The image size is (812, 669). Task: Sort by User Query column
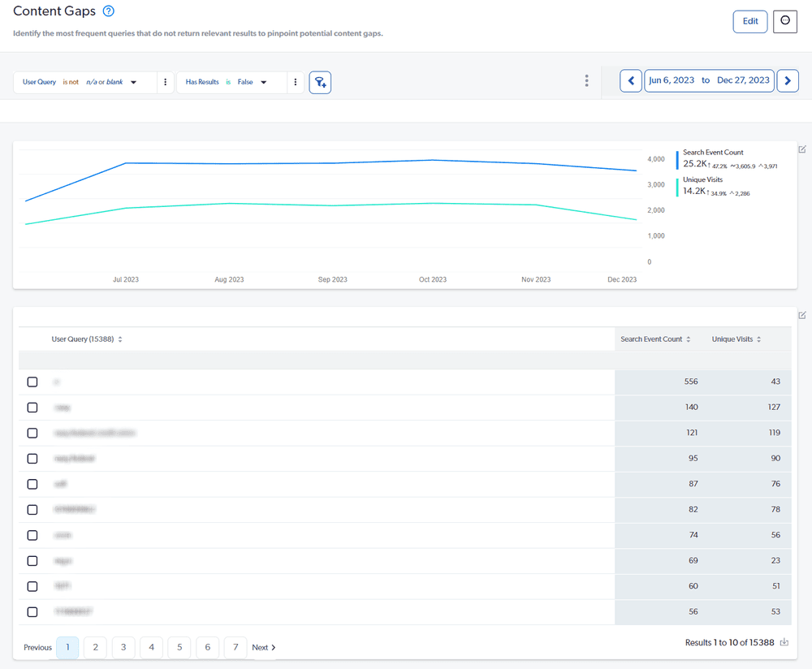point(120,339)
